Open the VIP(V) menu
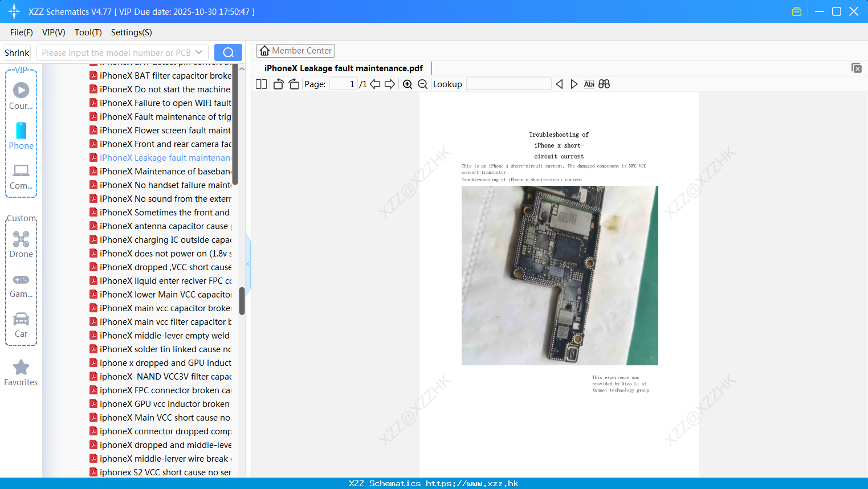 tap(54, 32)
